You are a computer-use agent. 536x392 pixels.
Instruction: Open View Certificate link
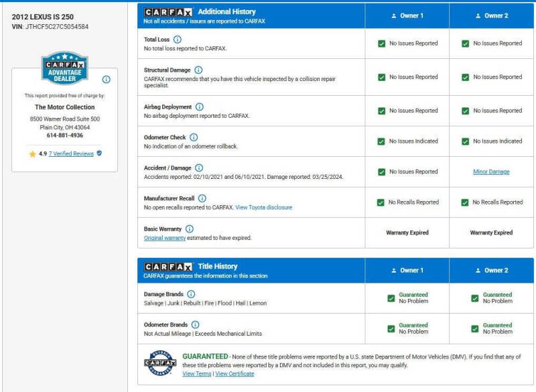point(234,373)
